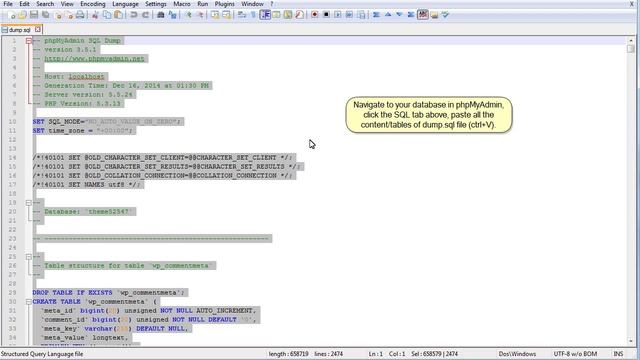The image size is (640, 360).
Task: Open the Search menu
Action: coord(45,4)
